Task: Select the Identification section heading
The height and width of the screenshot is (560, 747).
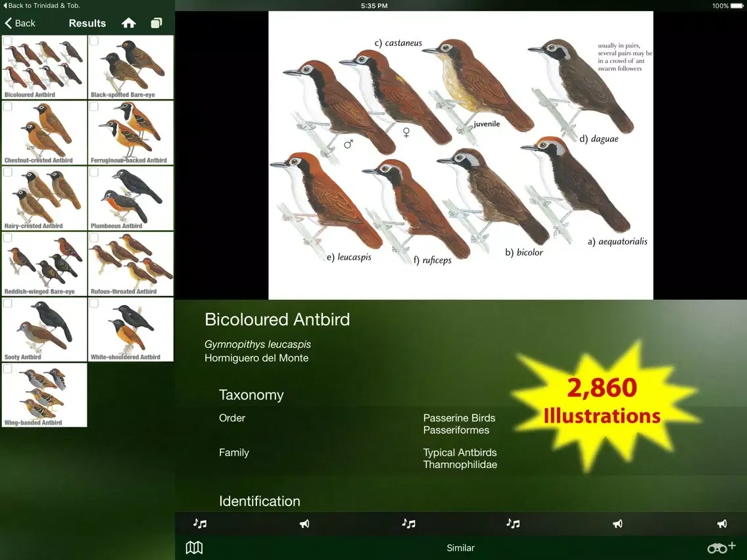Action: click(x=260, y=501)
